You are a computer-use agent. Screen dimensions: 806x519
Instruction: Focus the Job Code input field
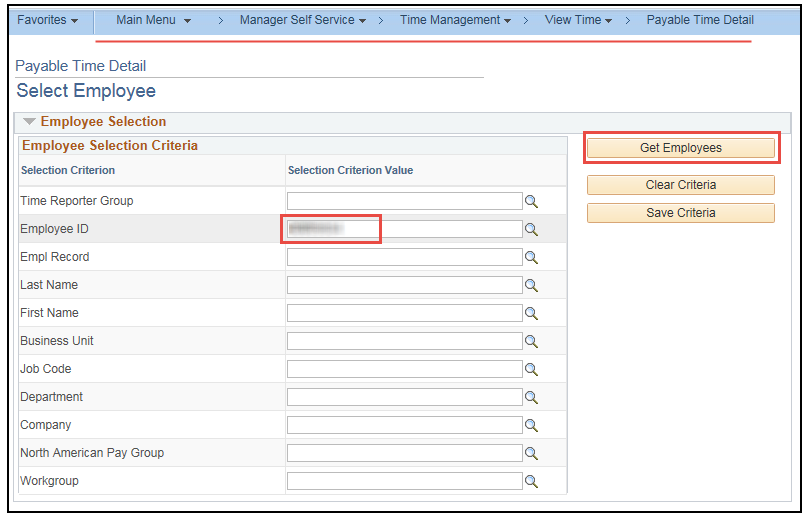[x=405, y=369]
